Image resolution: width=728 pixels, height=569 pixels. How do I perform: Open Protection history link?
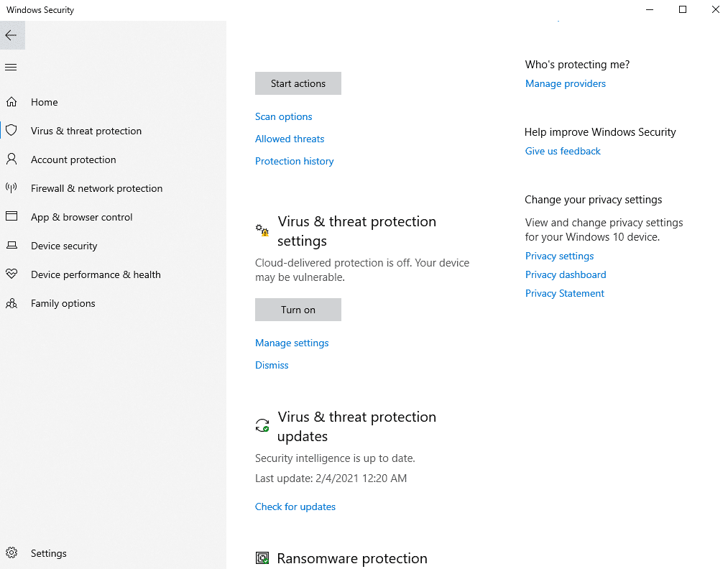click(x=295, y=161)
